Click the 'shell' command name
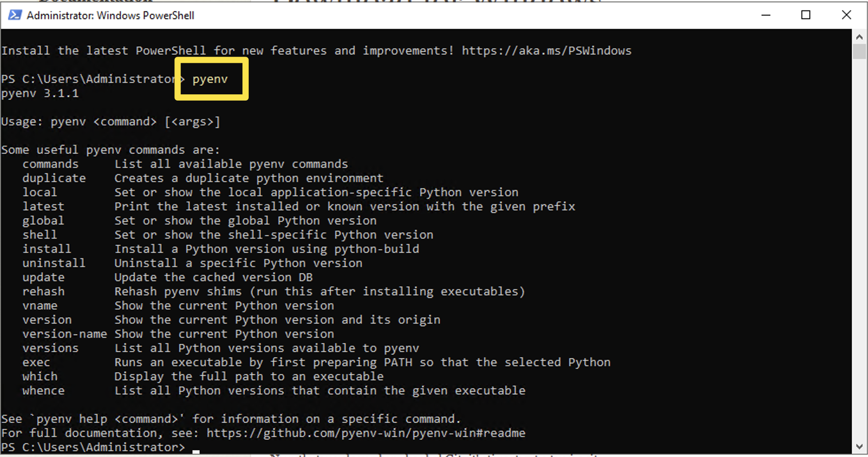The width and height of the screenshot is (868, 457). point(40,235)
